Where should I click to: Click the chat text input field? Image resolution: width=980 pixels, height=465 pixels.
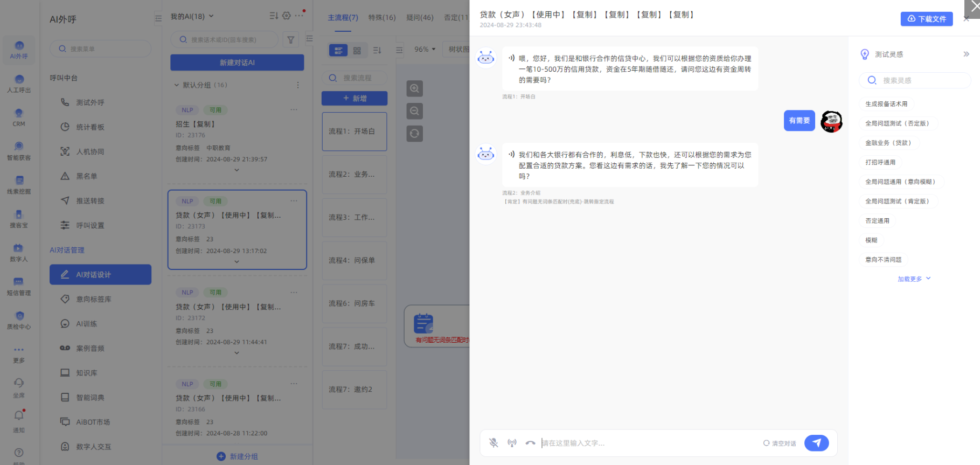(647, 443)
